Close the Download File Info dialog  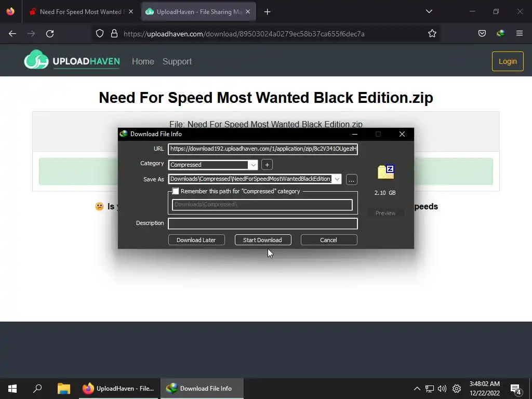coord(402,134)
